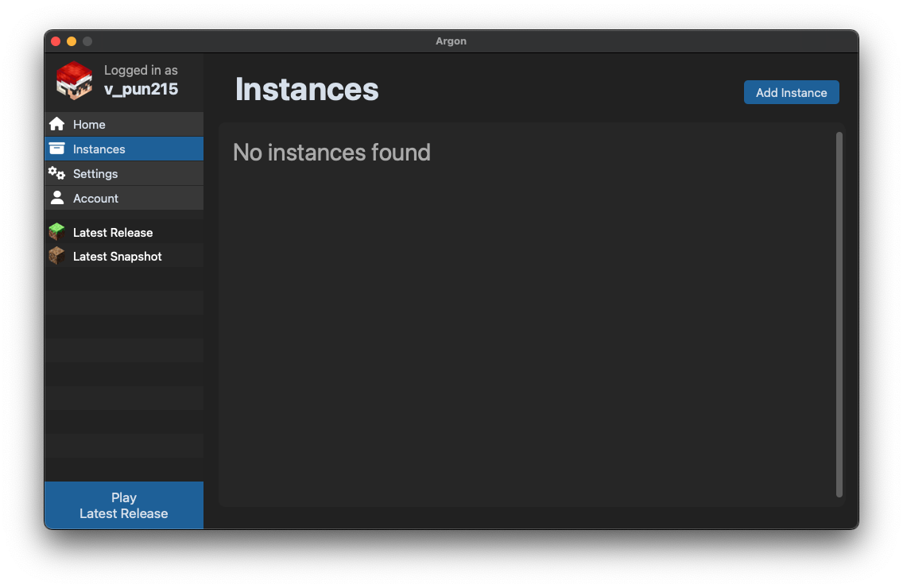Select the Latest Release text in sidebar
The height and width of the screenshot is (588, 903).
[x=113, y=233]
